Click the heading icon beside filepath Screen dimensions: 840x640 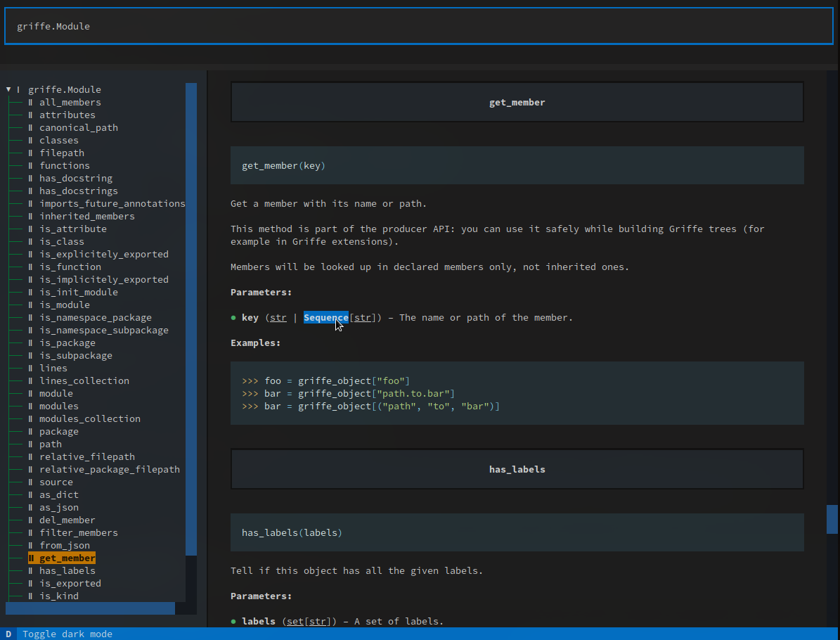31,153
